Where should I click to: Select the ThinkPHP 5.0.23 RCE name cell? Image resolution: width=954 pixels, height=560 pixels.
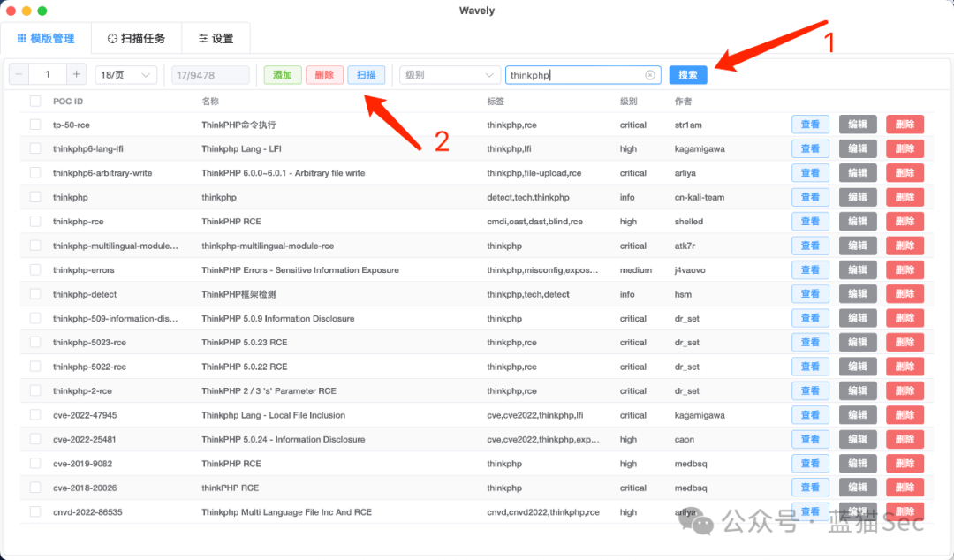(x=244, y=342)
